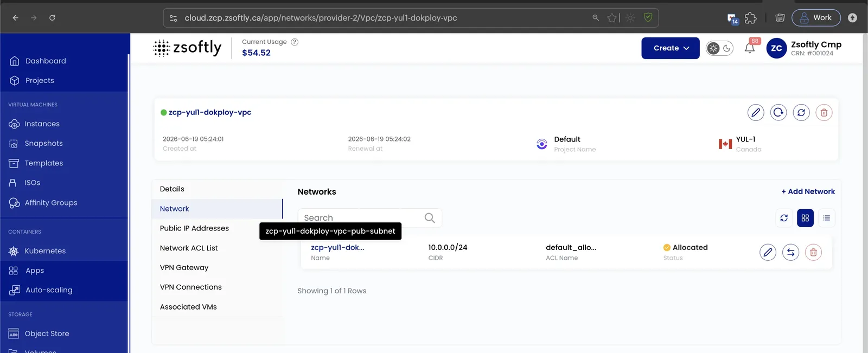Screen dimensions: 868x353
Task: Click the 2026-06-19 05:24:01 created date
Action: pos(193,139)
